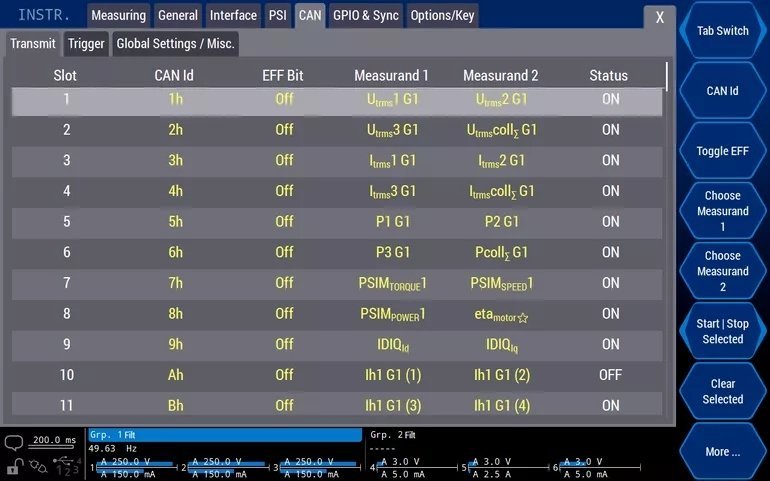
Task: Open Choose Measurand 1 selector
Action: tap(722, 211)
